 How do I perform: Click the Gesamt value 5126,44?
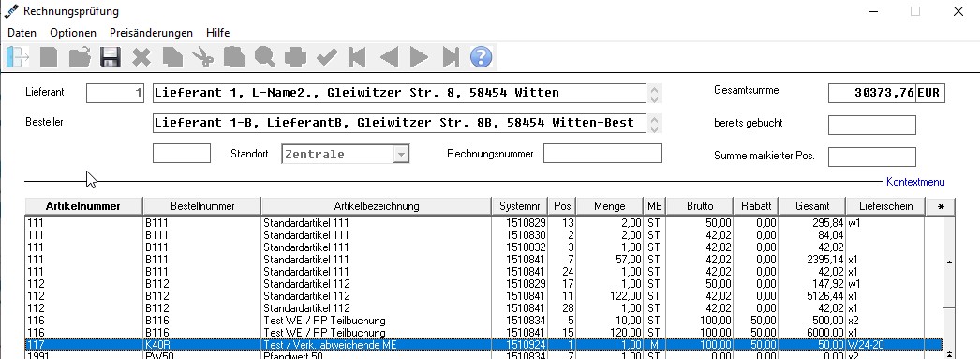click(x=825, y=296)
